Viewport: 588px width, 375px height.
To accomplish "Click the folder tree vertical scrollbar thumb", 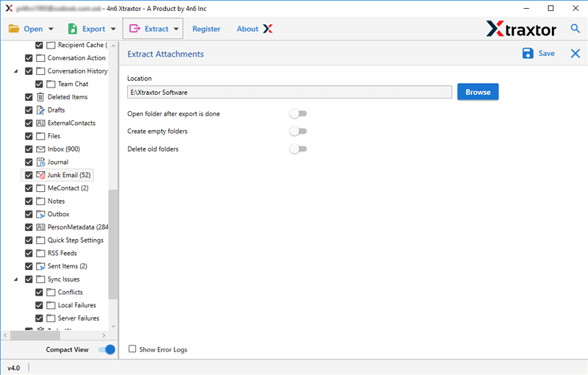I will coord(113,244).
